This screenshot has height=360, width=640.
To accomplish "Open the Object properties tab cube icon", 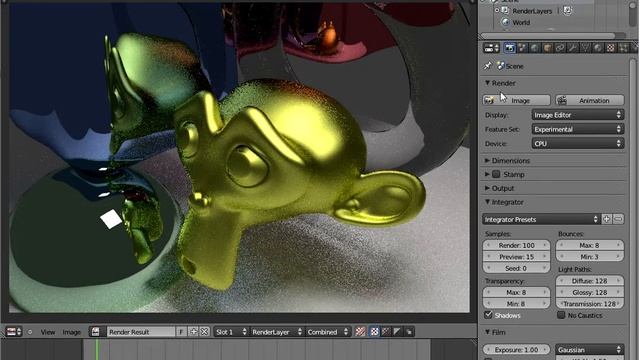I will [x=547, y=48].
